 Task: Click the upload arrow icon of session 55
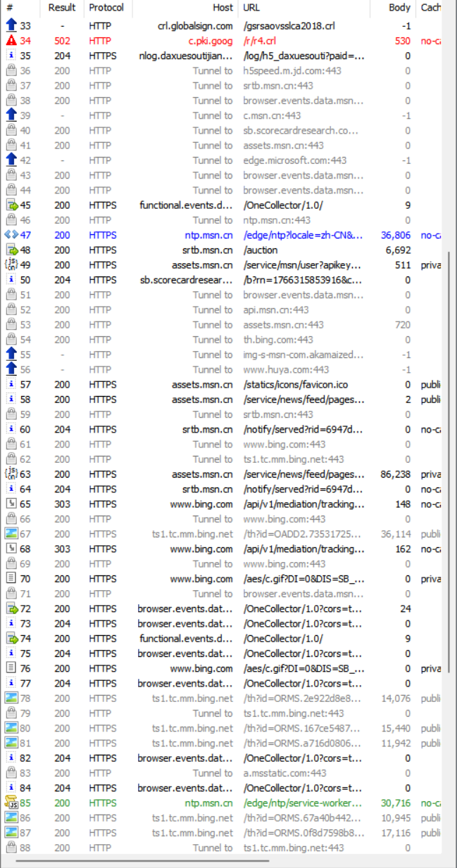pyautogui.click(x=11, y=355)
